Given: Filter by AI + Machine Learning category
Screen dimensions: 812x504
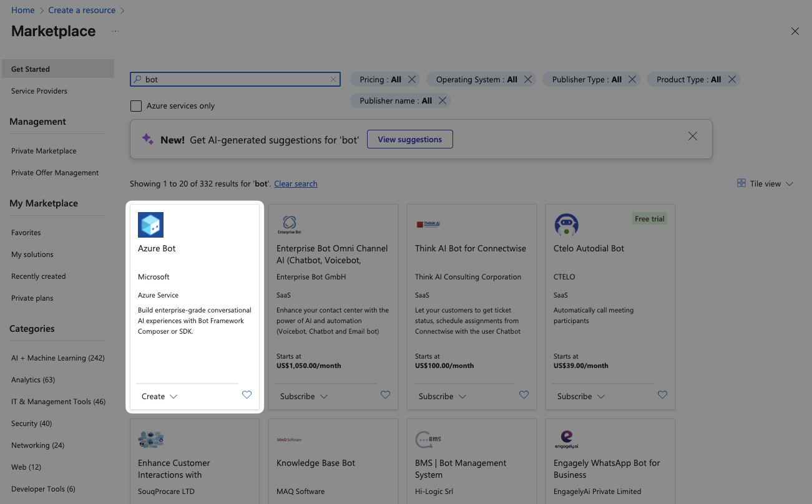Looking at the screenshot, I should pos(58,357).
